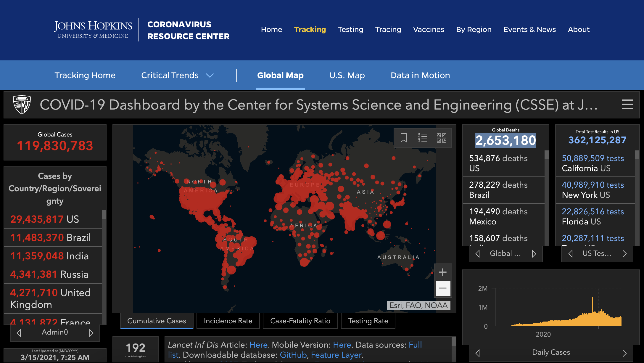Click right arrow beside Daily Cases chart
The image size is (644, 363).
click(x=624, y=353)
